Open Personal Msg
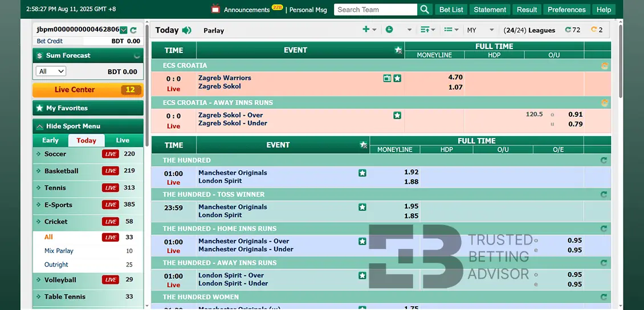The width and height of the screenshot is (644, 310). [x=308, y=10]
